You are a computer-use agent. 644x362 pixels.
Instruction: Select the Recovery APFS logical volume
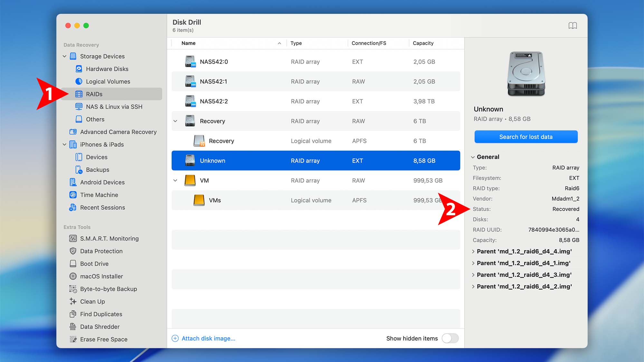pyautogui.click(x=316, y=141)
